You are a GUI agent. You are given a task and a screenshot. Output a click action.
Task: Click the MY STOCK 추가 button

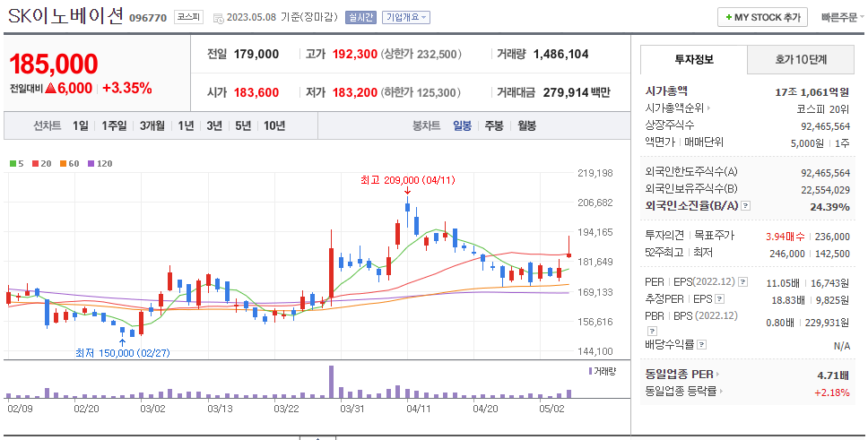763,17
